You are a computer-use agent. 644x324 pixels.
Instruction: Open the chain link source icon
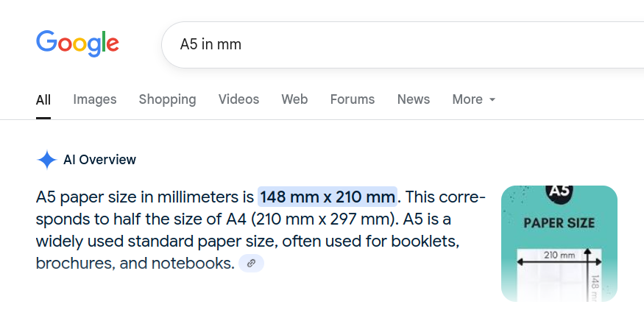[x=252, y=263]
